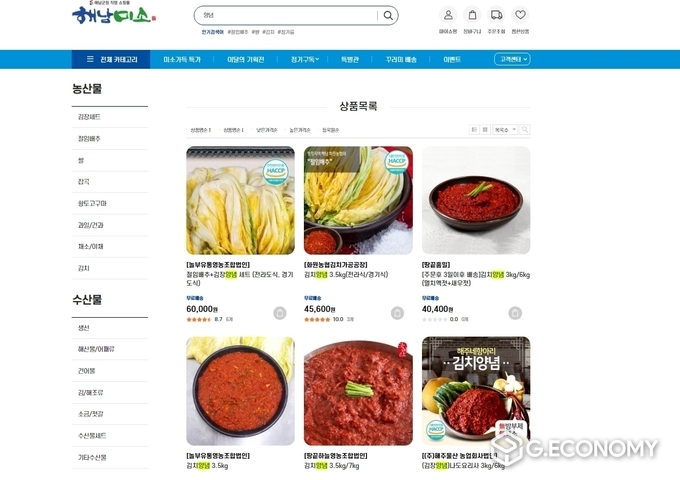Add the 45,600원 product to cart

pyautogui.click(x=397, y=313)
